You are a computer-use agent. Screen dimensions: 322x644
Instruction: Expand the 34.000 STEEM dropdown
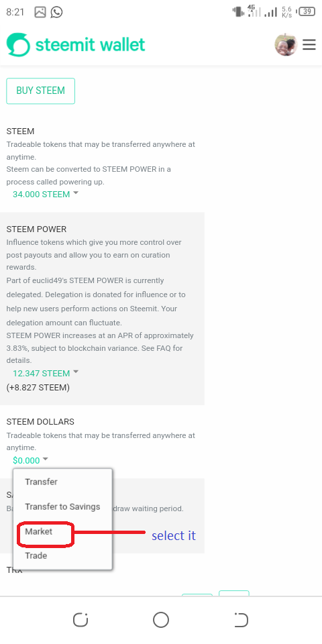45,195
